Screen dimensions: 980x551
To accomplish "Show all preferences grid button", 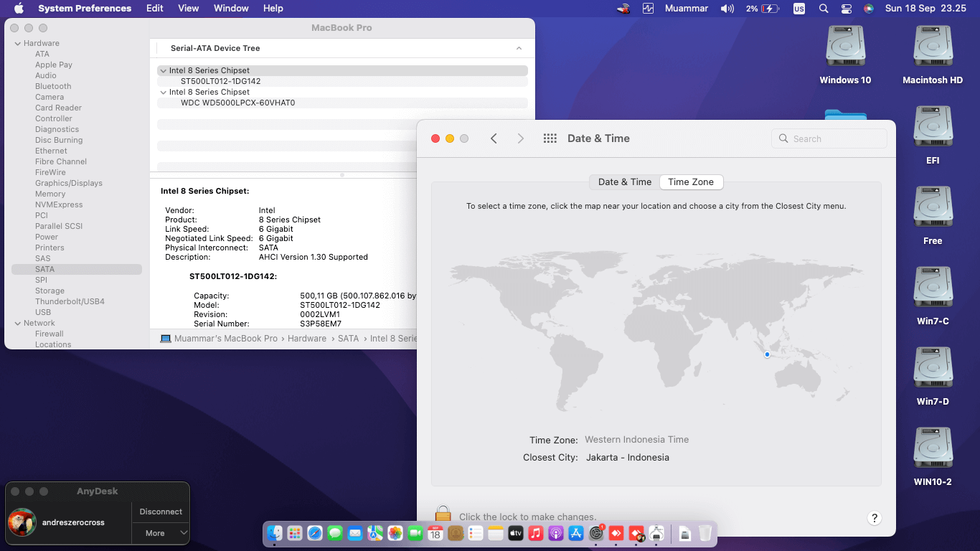I will click(550, 138).
